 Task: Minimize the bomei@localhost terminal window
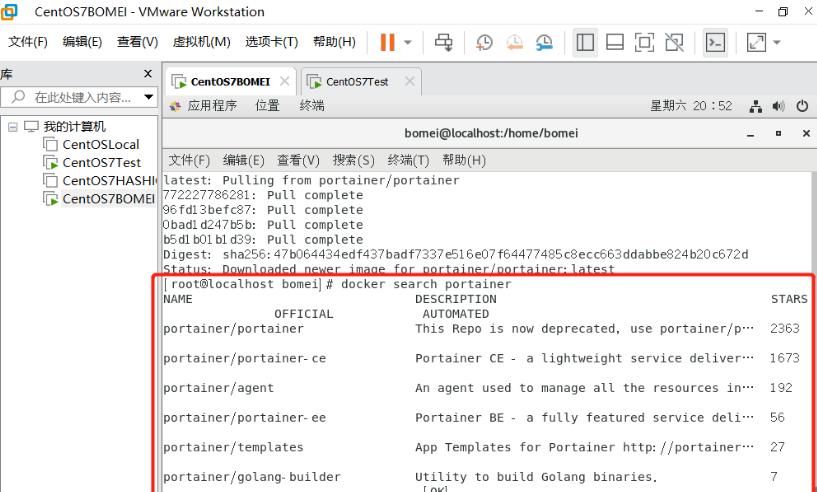pyautogui.click(x=751, y=134)
